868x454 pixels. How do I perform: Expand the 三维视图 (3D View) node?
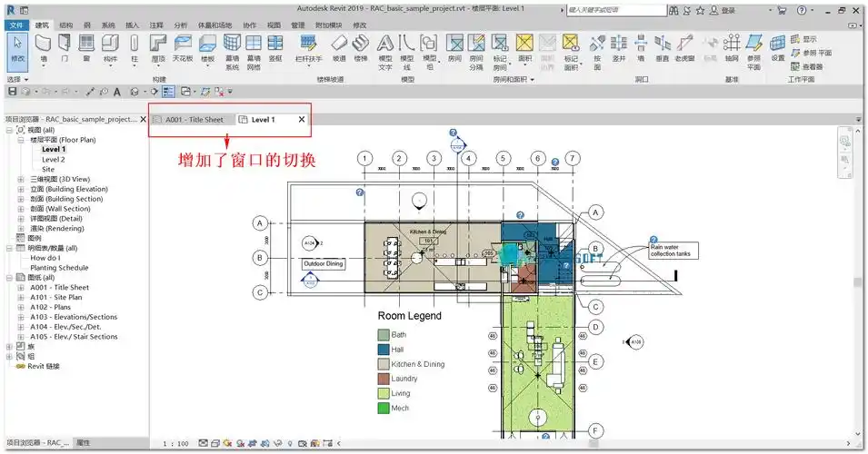click(21, 179)
